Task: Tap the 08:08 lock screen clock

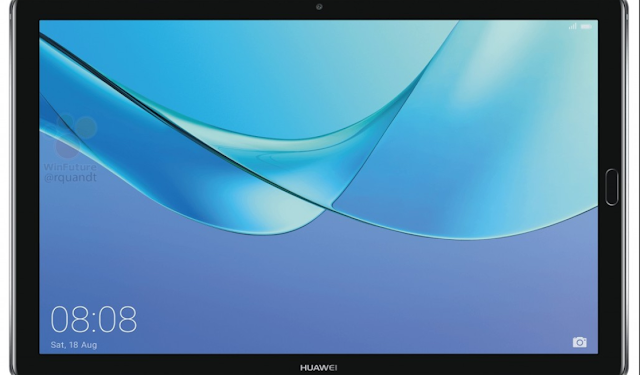Action: [x=94, y=319]
